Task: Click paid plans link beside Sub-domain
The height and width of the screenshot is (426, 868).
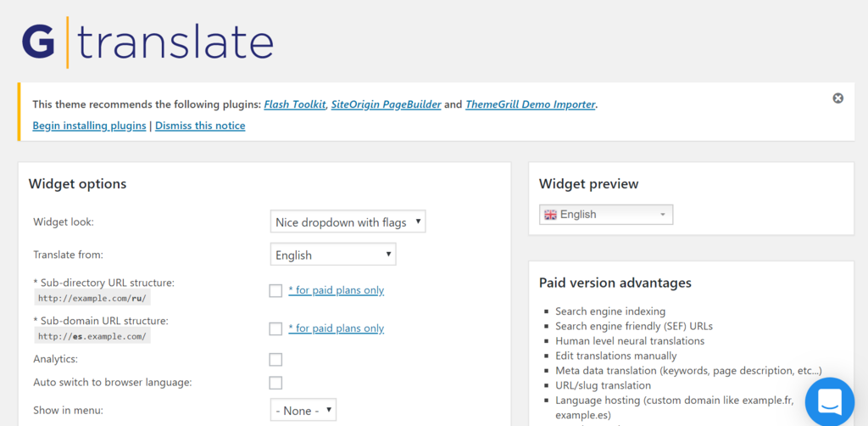Action: [336, 328]
